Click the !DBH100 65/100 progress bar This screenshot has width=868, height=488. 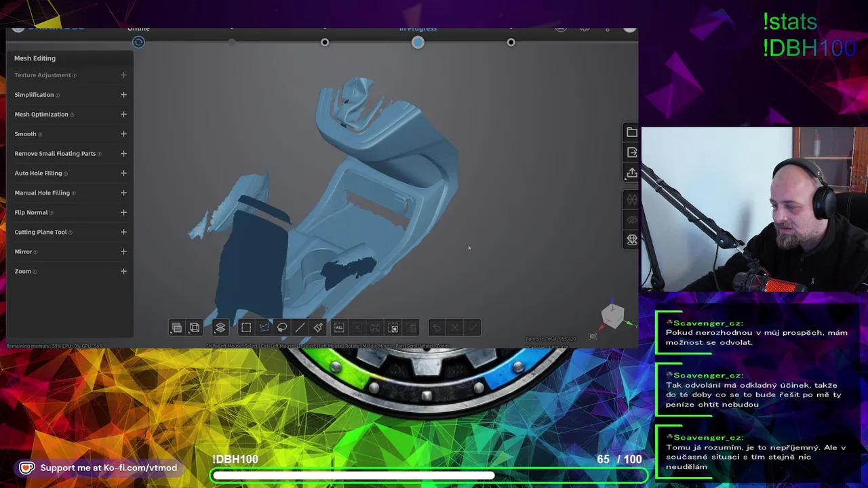tap(430, 475)
